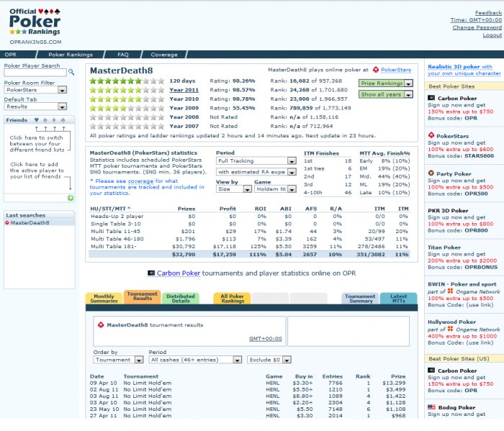Switch to Distributed Details tab
The height and width of the screenshot is (431, 504).
(181, 299)
